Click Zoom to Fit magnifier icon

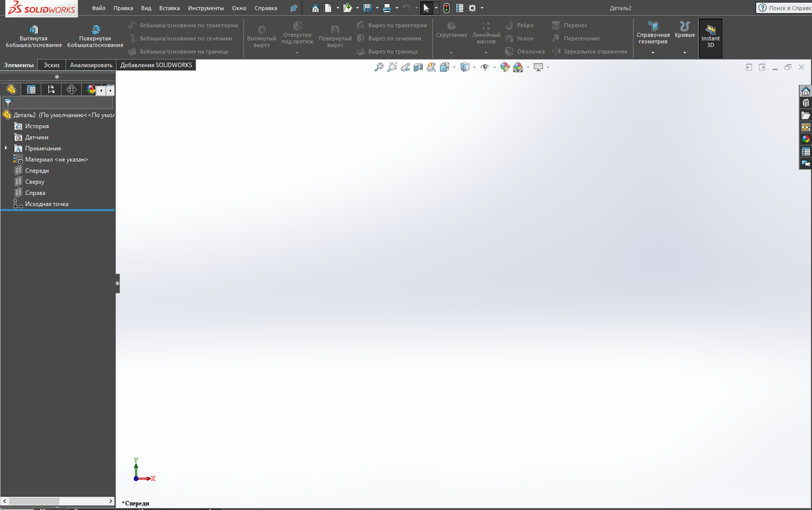pyautogui.click(x=379, y=67)
